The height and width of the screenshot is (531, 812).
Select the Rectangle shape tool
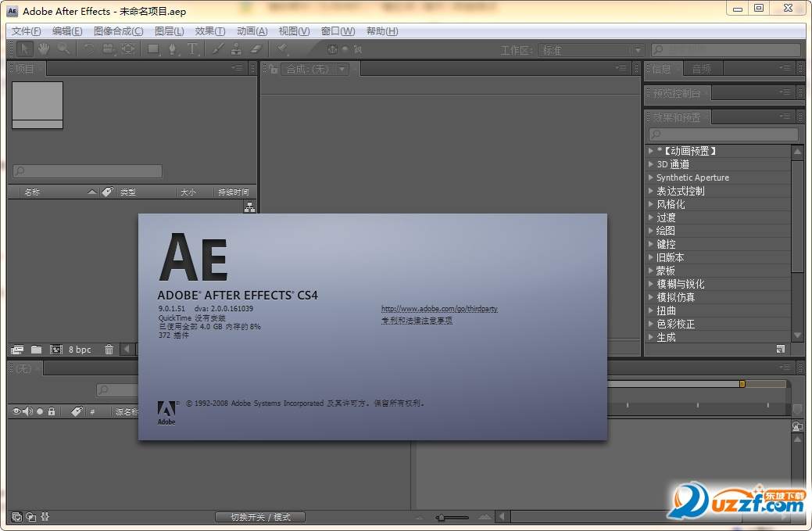point(152,49)
